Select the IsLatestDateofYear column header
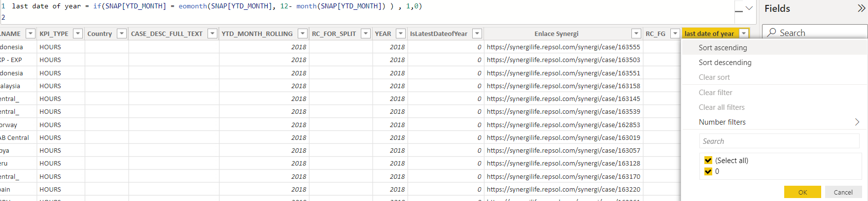The width and height of the screenshot is (868, 201). (439, 33)
